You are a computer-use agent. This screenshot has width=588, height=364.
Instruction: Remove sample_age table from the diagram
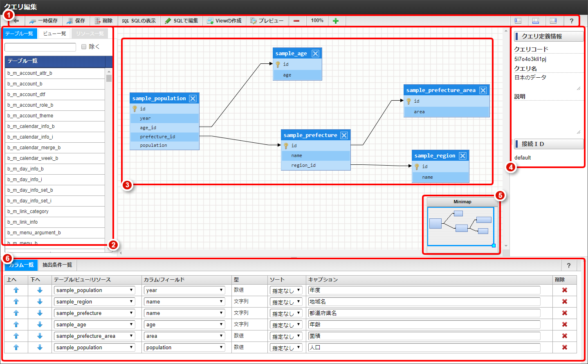pos(315,54)
